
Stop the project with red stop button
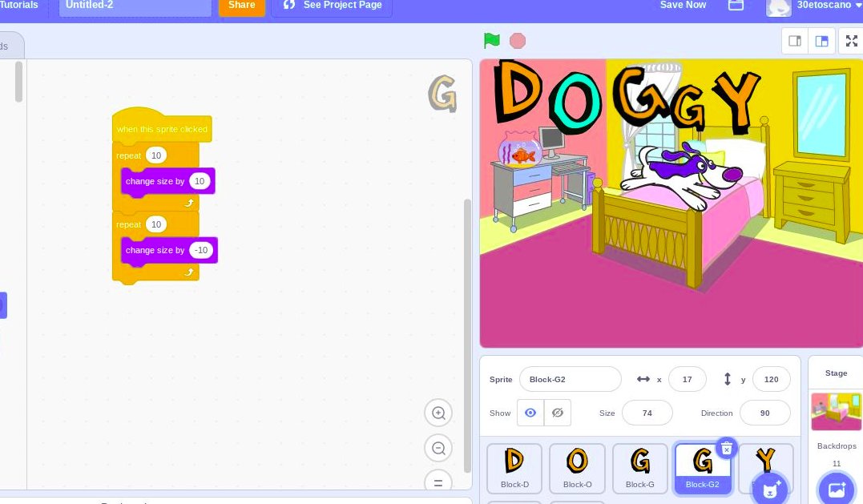pos(518,41)
